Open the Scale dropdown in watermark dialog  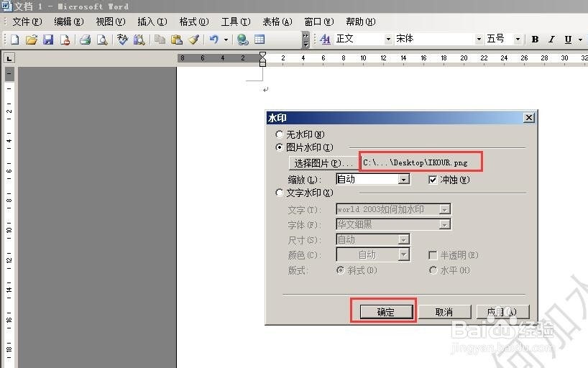point(403,179)
